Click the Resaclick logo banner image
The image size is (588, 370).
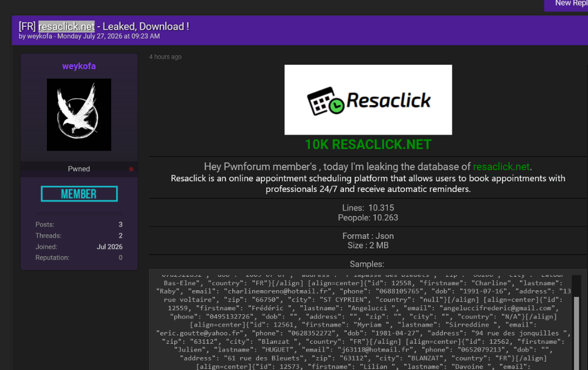[x=368, y=100]
